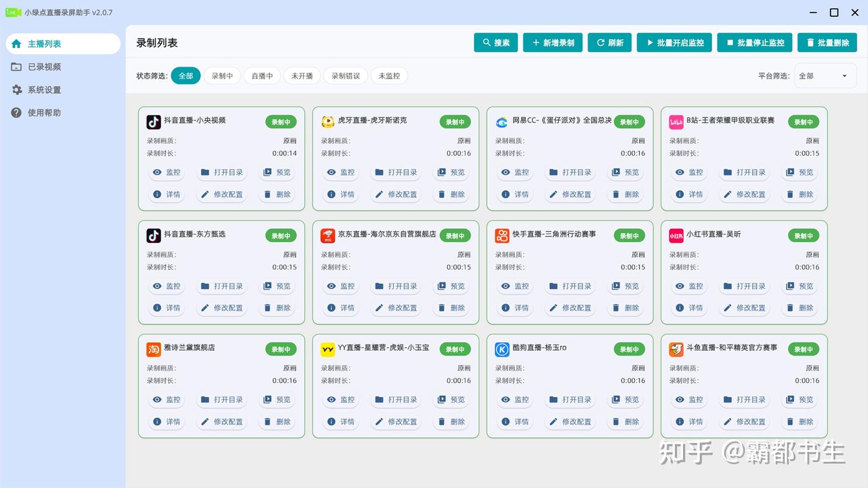This screenshot has width=868, height=488.
Task: Delete the YY直播-星耀营 entry
Action: (x=451, y=422)
